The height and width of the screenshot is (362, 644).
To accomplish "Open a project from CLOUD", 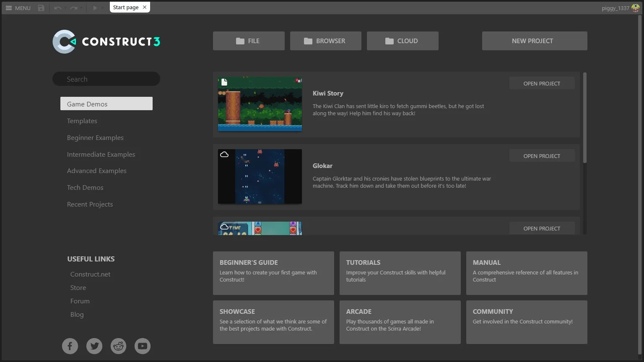I will tap(402, 41).
